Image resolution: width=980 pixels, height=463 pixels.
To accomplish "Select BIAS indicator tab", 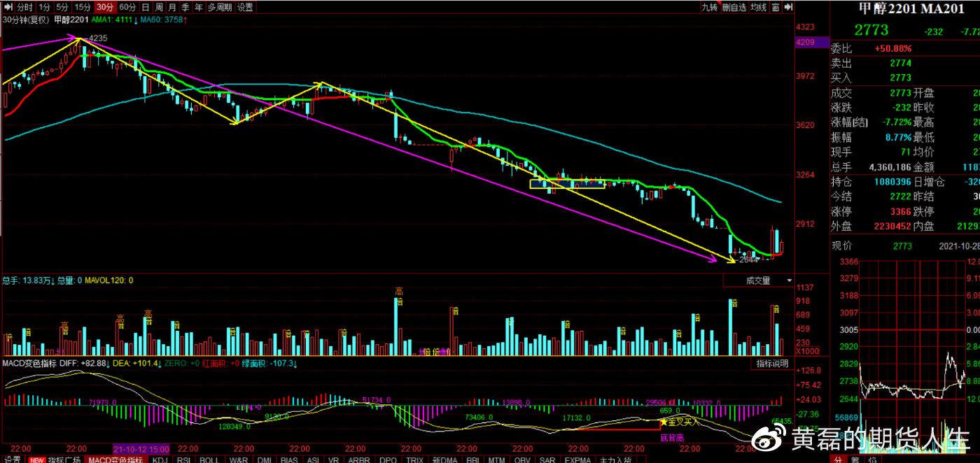I will point(290,460).
